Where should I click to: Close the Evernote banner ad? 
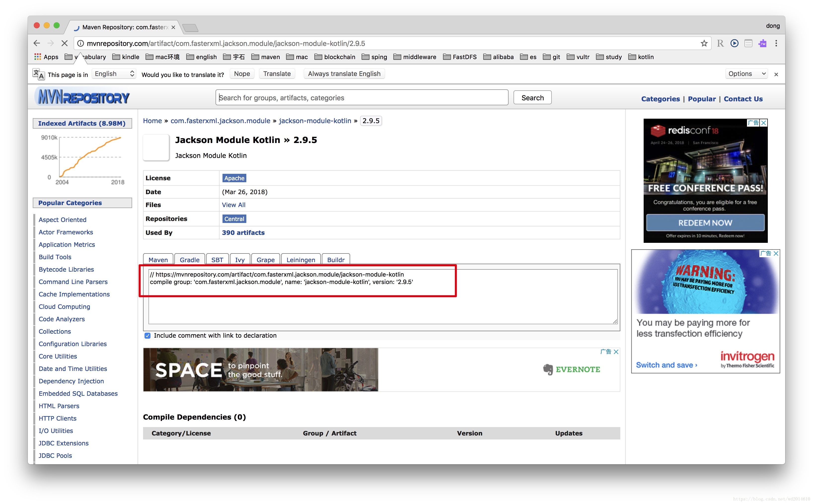[x=616, y=352]
